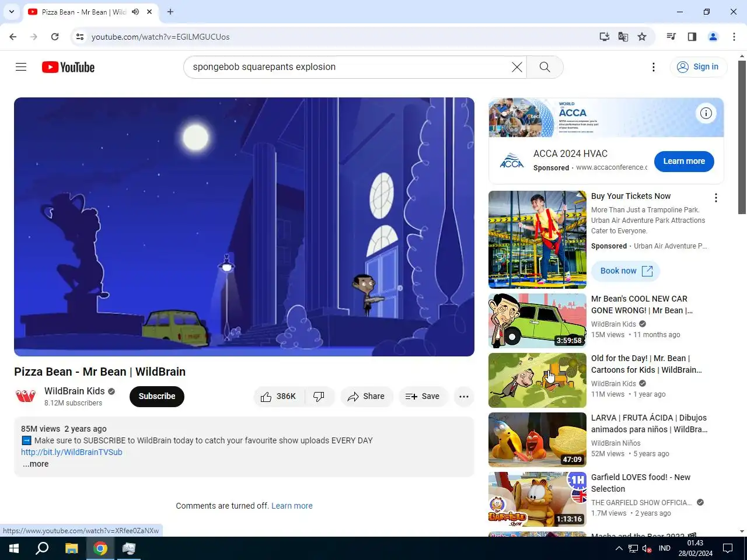Toggle Chrome side panel

[692, 37]
